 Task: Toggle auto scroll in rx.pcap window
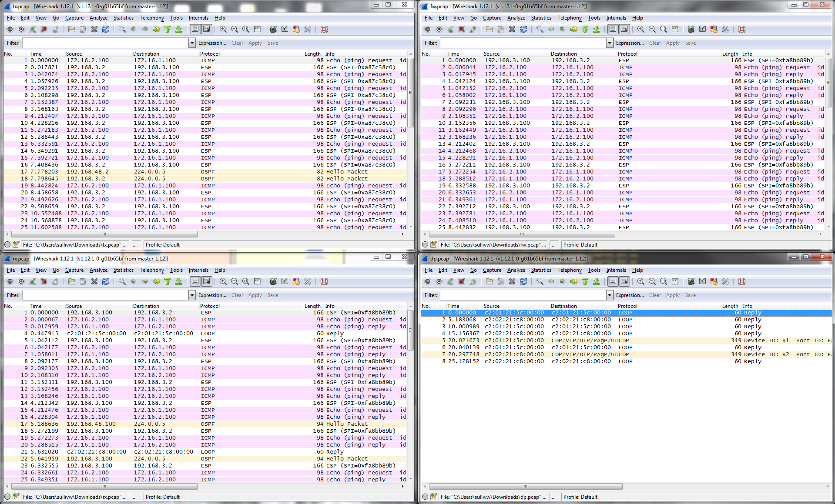click(x=207, y=281)
